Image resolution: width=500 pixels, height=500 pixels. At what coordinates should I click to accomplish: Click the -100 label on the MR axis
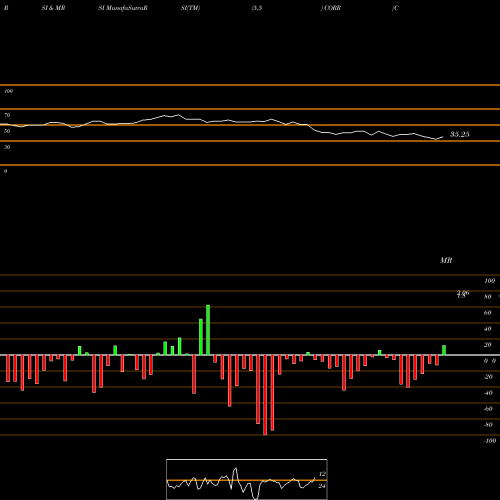[490, 441]
